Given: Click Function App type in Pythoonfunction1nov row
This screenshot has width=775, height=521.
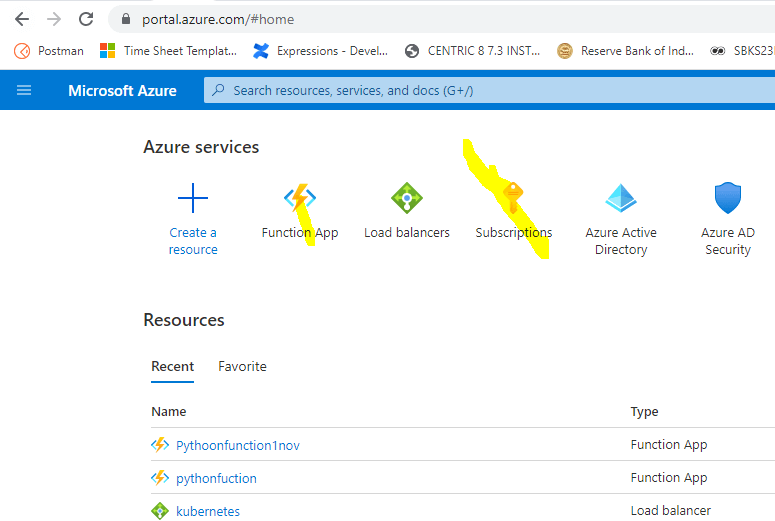Looking at the screenshot, I should (669, 445).
